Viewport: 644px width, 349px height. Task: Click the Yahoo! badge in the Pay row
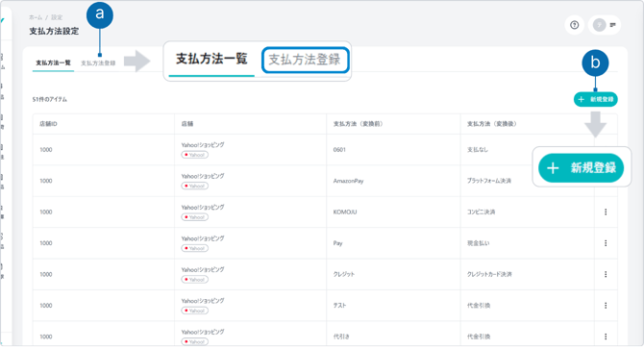coord(195,248)
